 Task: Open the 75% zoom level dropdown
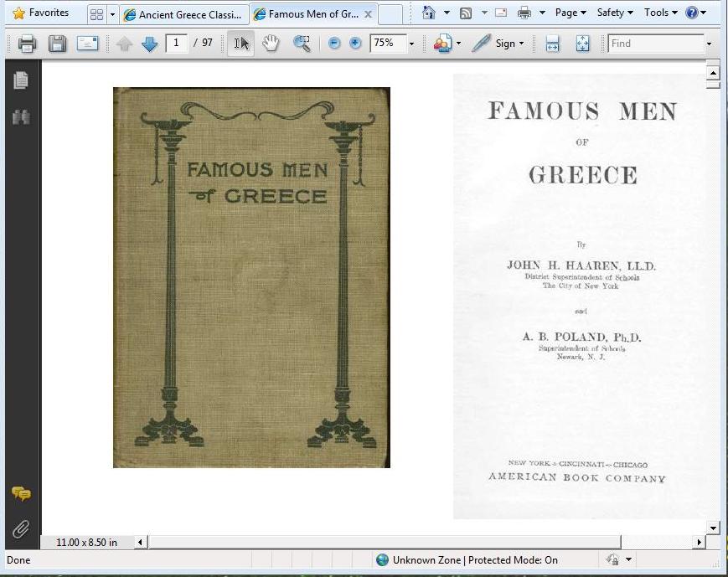(x=411, y=44)
